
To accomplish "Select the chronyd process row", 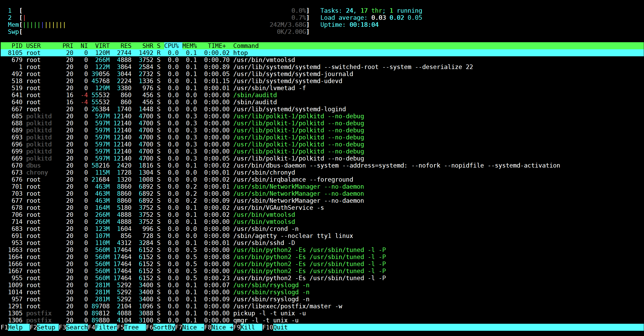I will 264,173.
